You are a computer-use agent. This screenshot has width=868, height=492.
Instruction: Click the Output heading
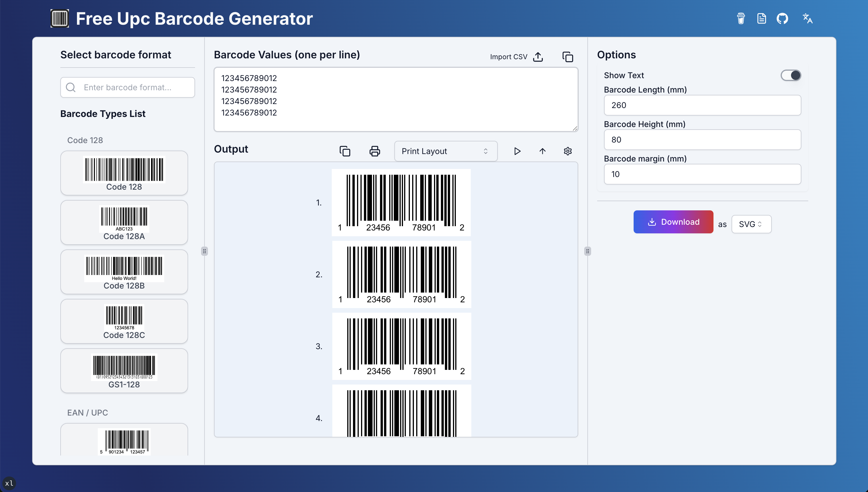point(231,149)
